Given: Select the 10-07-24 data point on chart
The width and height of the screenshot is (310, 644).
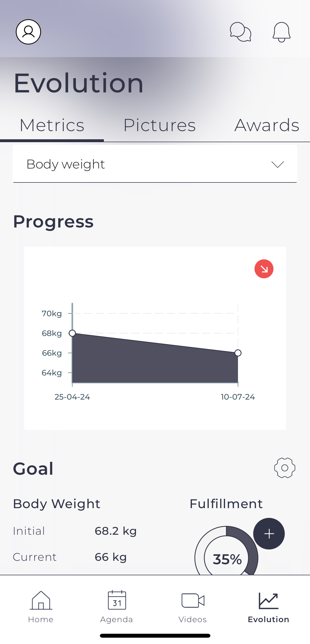Looking at the screenshot, I should [x=238, y=353].
